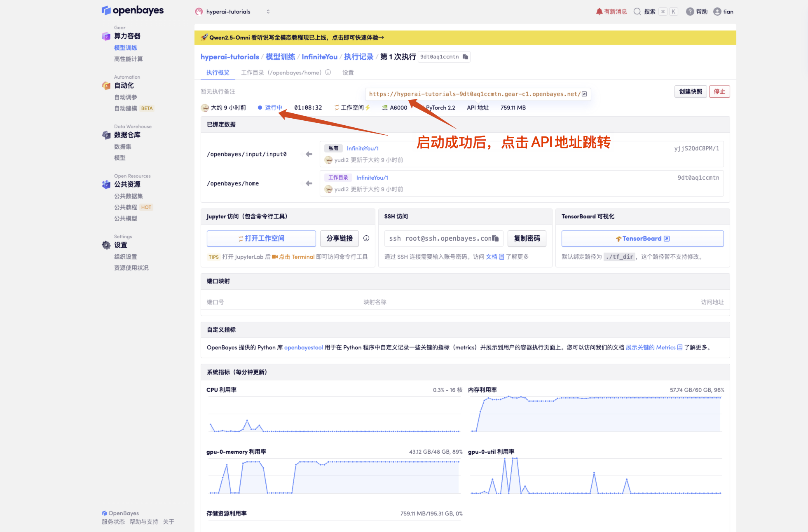Click the 创建快照 button
Image resolution: width=808 pixels, height=532 pixels.
690,91
